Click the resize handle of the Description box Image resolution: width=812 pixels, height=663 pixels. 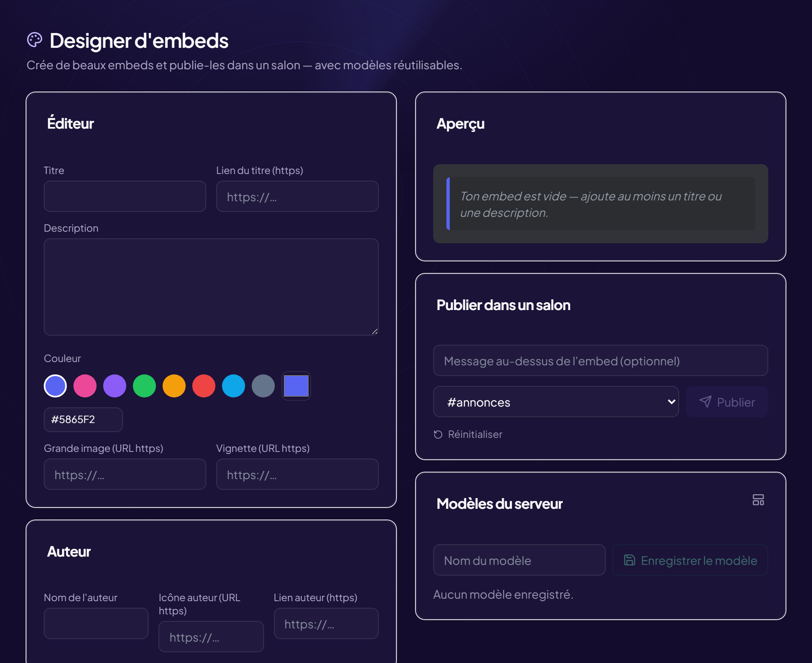[375, 331]
